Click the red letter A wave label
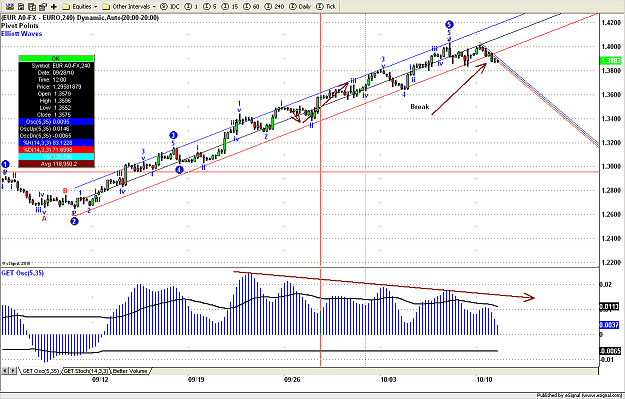 point(44,218)
